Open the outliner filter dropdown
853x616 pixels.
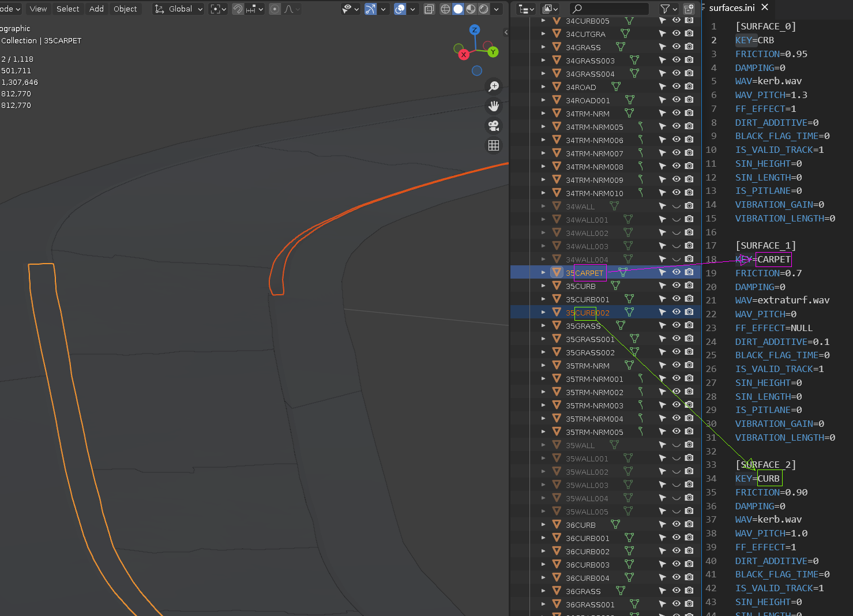pyautogui.click(x=668, y=9)
